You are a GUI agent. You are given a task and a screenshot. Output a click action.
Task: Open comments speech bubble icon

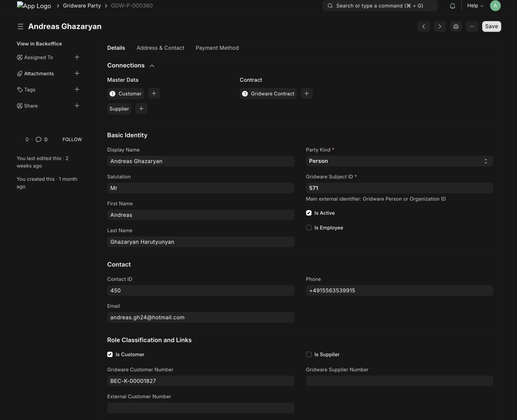click(38, 139)
